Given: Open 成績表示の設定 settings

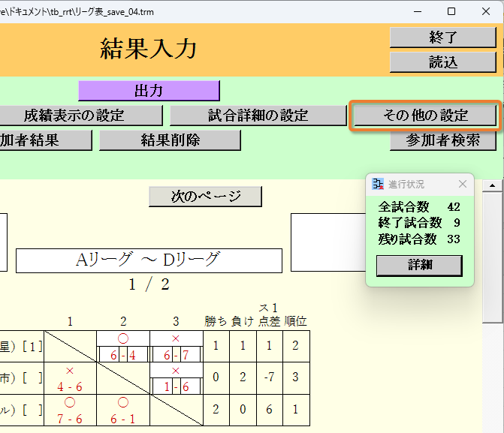Looking at the screenshot, I should 80,116.
